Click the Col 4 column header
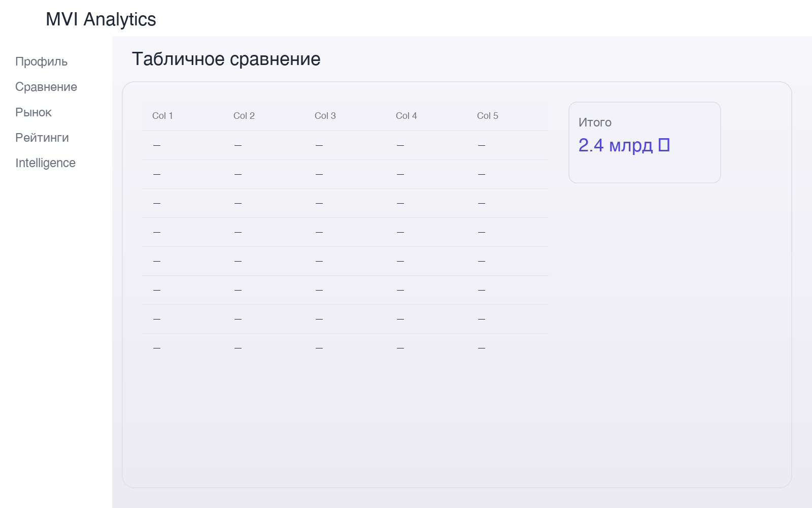This screenshot has height=508, width=812. click(407, 116)
